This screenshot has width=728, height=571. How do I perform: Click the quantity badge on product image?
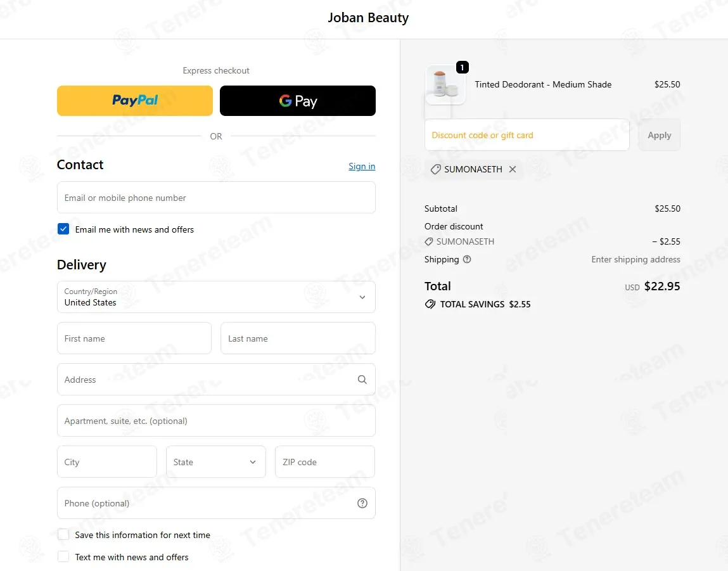(462, 67)
